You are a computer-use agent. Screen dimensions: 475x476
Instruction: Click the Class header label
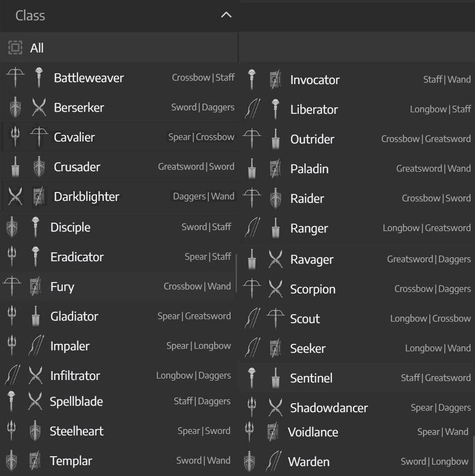click(x=30, y=15)
